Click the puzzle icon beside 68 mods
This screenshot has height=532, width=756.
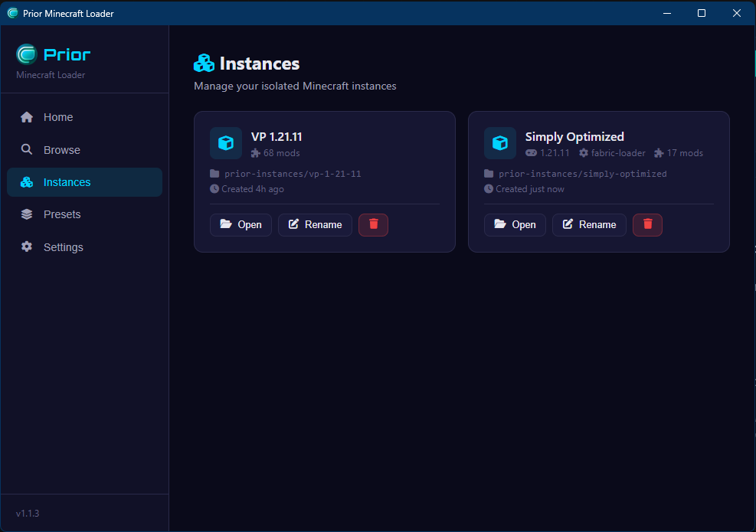pos(256,153)
